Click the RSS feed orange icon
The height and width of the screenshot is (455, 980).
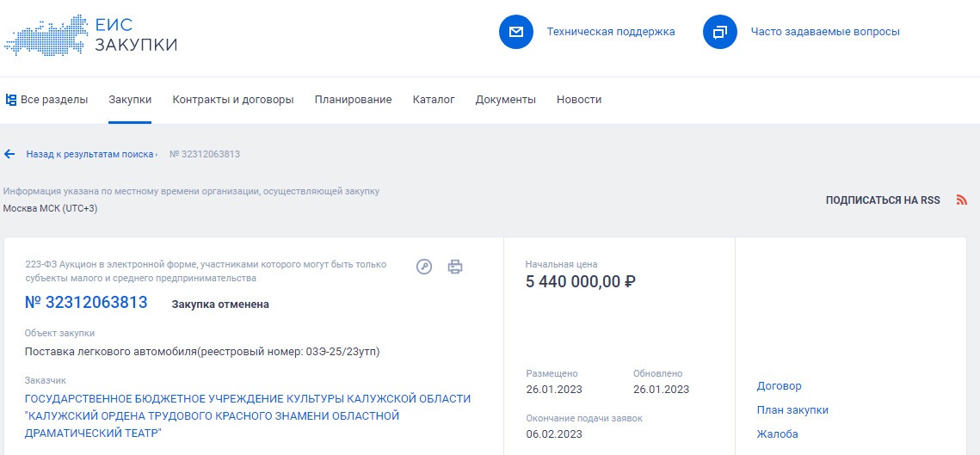[962, 200]
